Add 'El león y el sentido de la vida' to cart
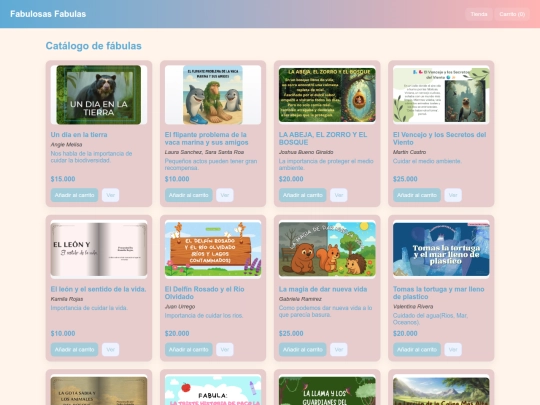The width and height of the screenshot is (540, 405). [74, 350]
